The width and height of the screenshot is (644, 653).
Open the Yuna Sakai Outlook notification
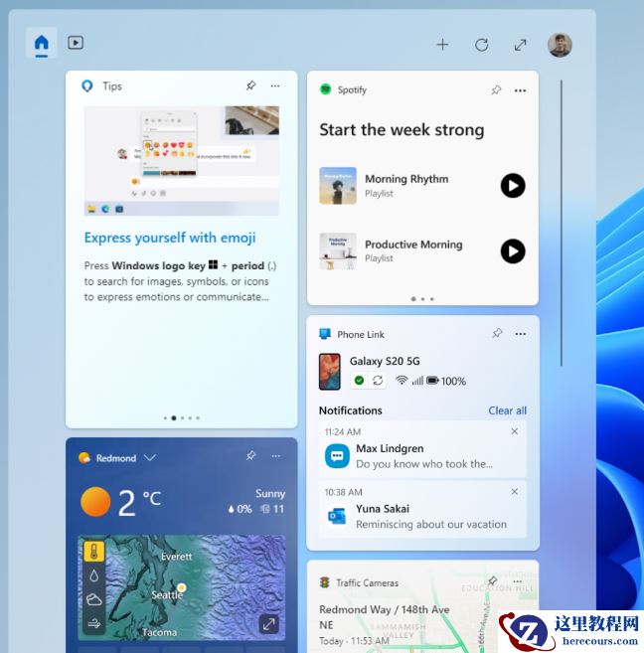tap(422, 509)
